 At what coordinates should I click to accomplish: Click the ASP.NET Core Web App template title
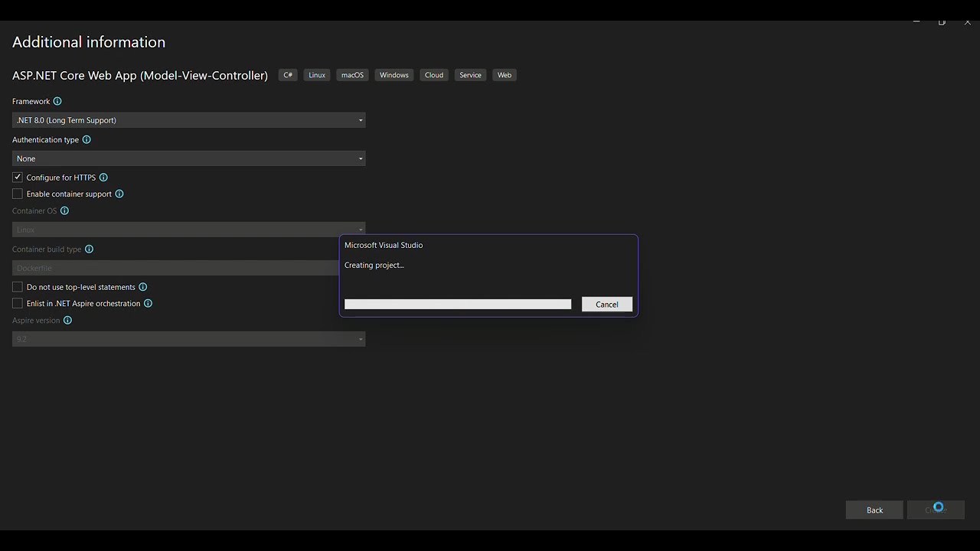pos(140,75)
